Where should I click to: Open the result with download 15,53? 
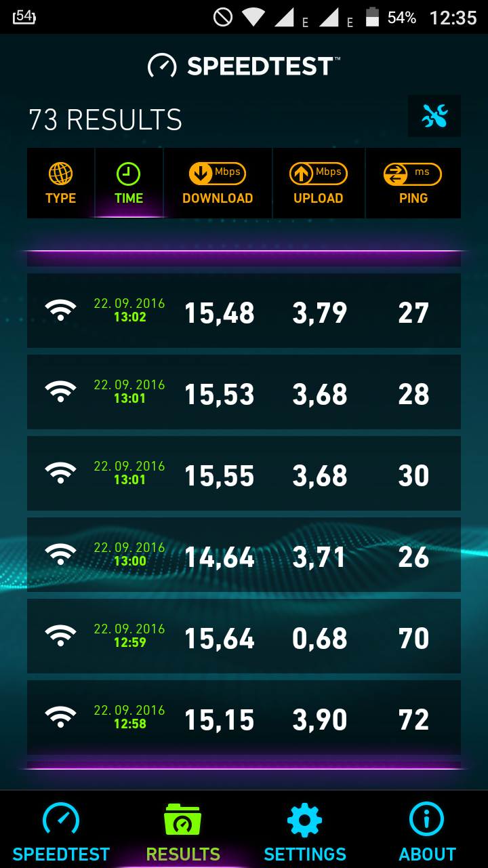(244, 392)
